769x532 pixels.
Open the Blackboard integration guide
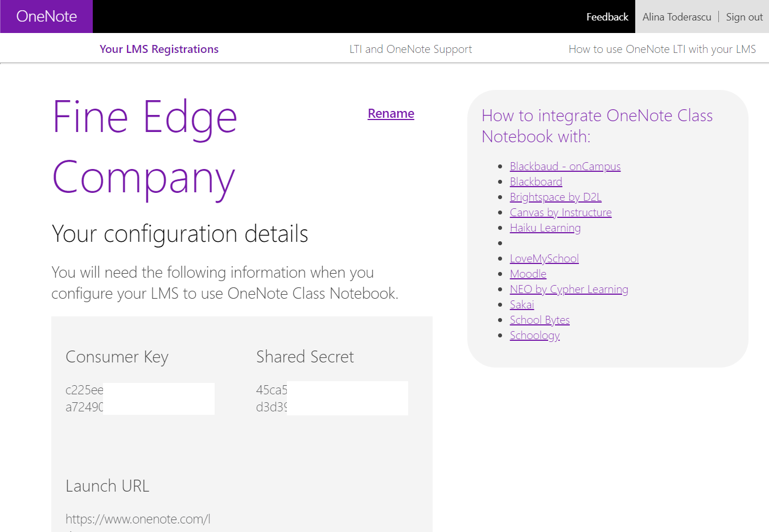536,182
